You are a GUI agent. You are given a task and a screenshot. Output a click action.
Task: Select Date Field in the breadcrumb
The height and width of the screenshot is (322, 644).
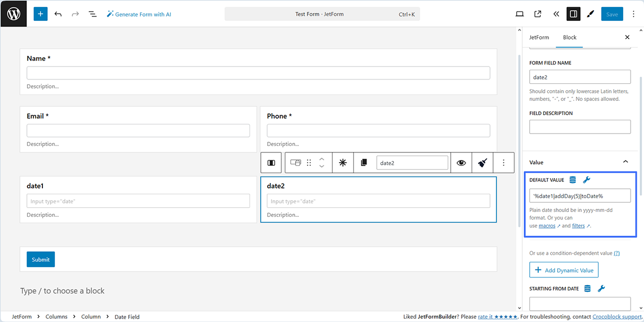click(127, 317)
